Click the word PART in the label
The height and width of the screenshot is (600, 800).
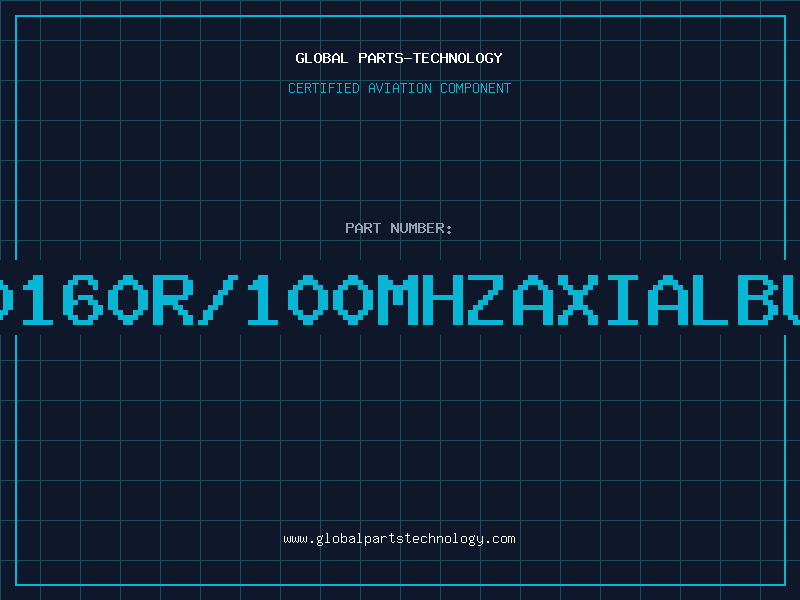(x=363, y=228)
